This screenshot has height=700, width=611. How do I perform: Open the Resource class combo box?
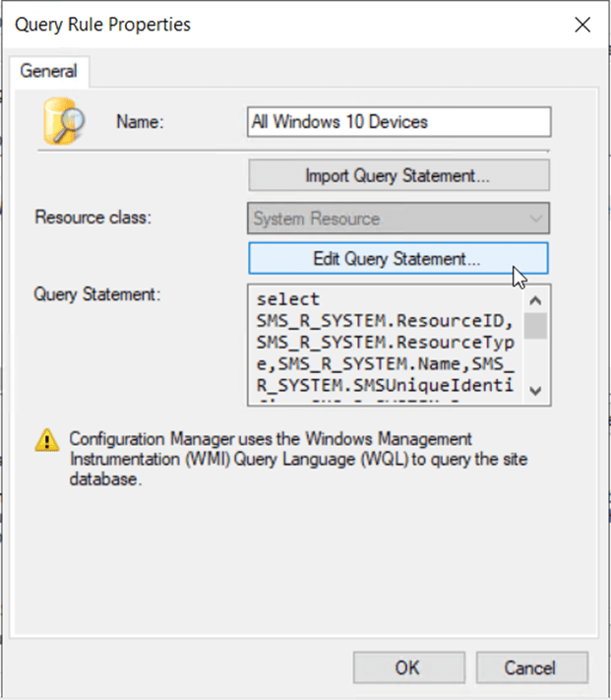pyautogui.click(x=389, y=219)
